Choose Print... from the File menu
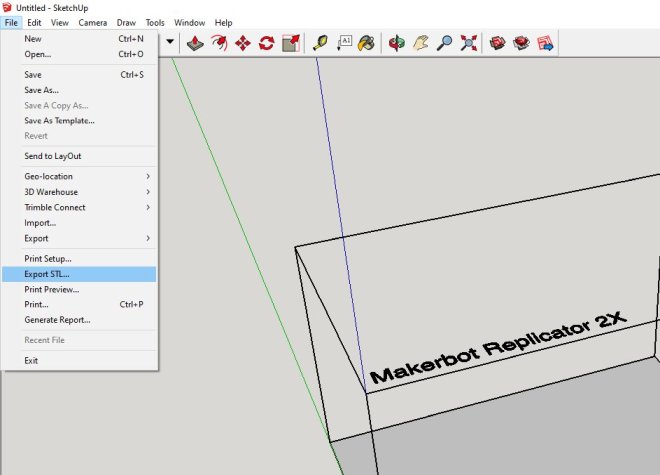The width and height of the screenshot is (660, 475). [x=79, y=304]
